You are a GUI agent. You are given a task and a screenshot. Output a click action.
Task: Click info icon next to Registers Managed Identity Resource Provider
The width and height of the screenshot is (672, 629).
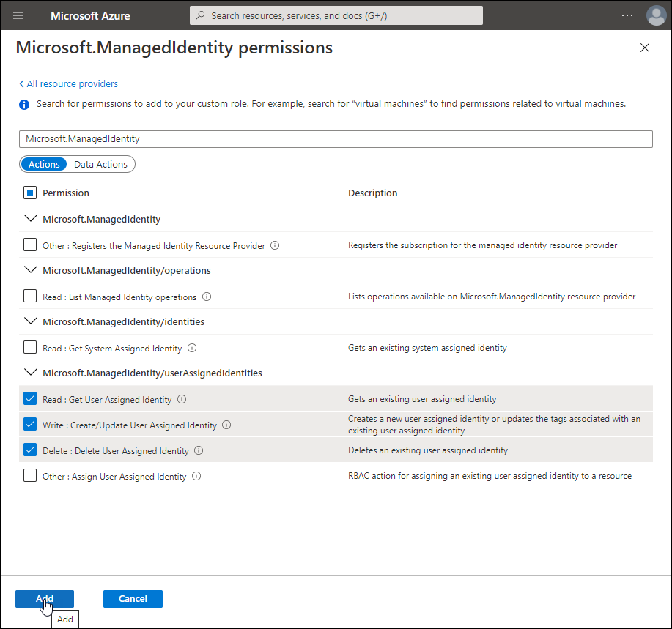(275, 246)
